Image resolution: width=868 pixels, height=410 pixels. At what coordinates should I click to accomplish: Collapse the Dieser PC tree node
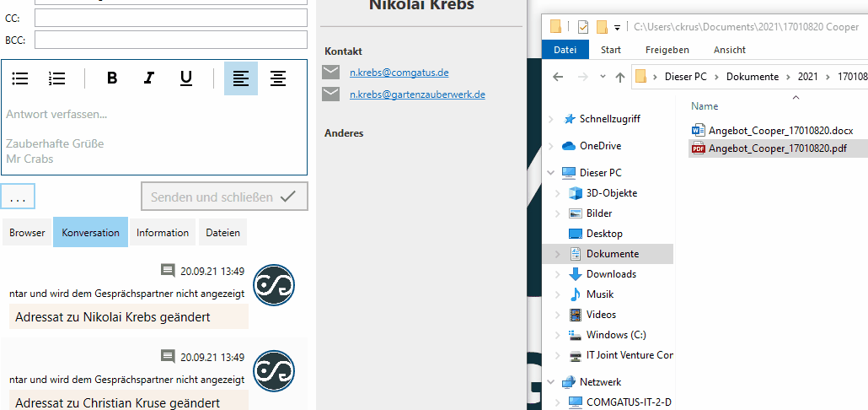[552, 173]
